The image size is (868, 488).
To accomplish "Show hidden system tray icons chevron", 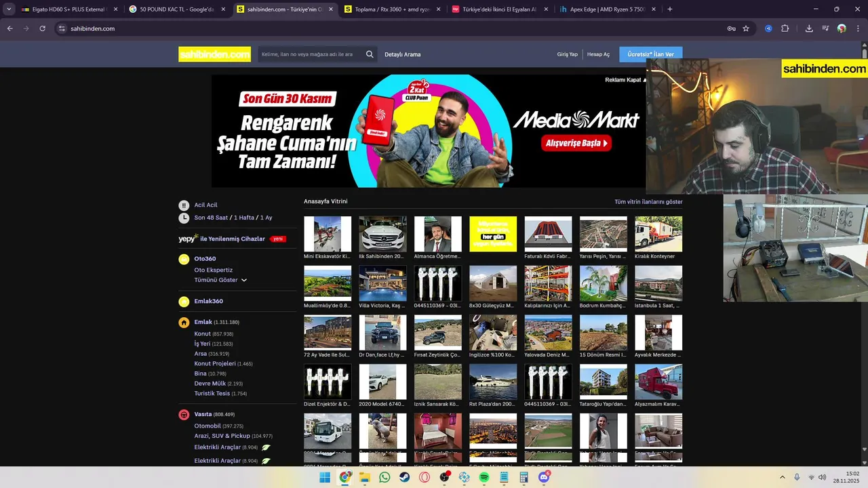I will (x=782, y=478).
